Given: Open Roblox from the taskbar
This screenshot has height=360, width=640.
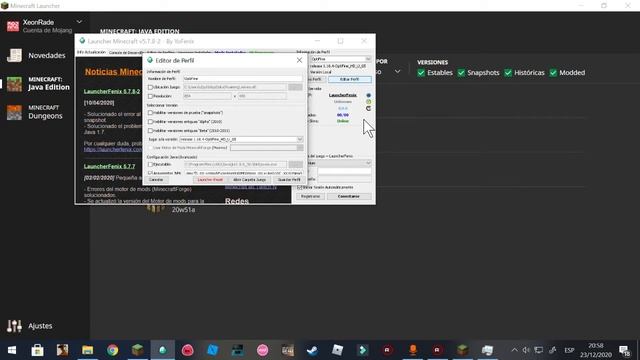Looking at the screenshot, I should pyautogui.click(x=338, y=350).
